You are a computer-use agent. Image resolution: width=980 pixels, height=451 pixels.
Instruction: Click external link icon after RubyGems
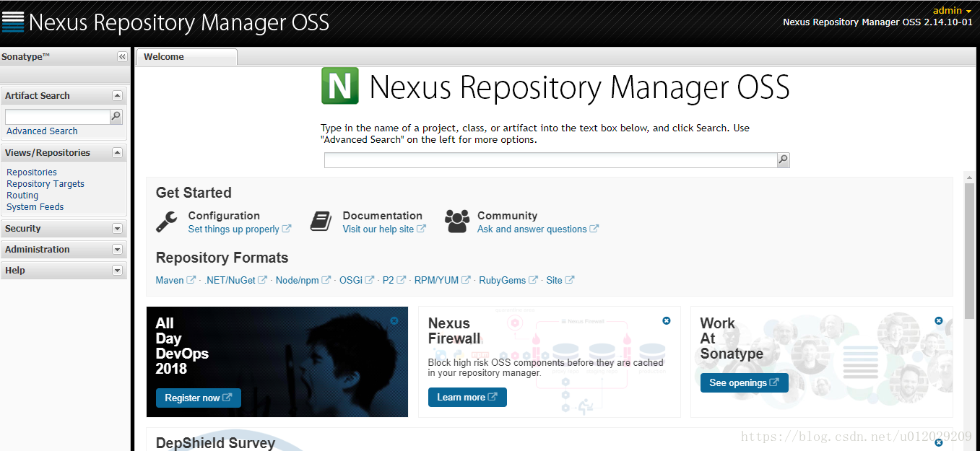(534, 280)
